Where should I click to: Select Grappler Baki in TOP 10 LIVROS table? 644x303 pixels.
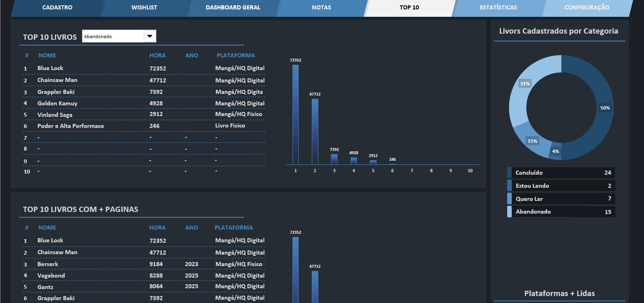point(56,92)
